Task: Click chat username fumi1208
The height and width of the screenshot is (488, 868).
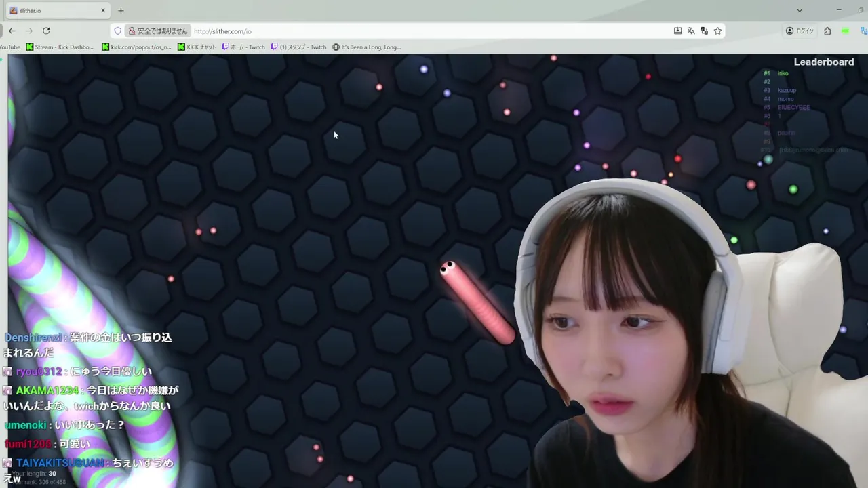Action: pyautogui.click(x=28, y=444)
